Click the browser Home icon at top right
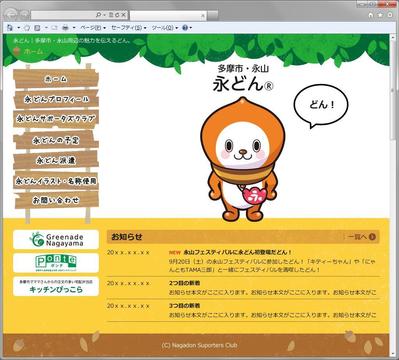Screen dimensions: 399x360 371,15
